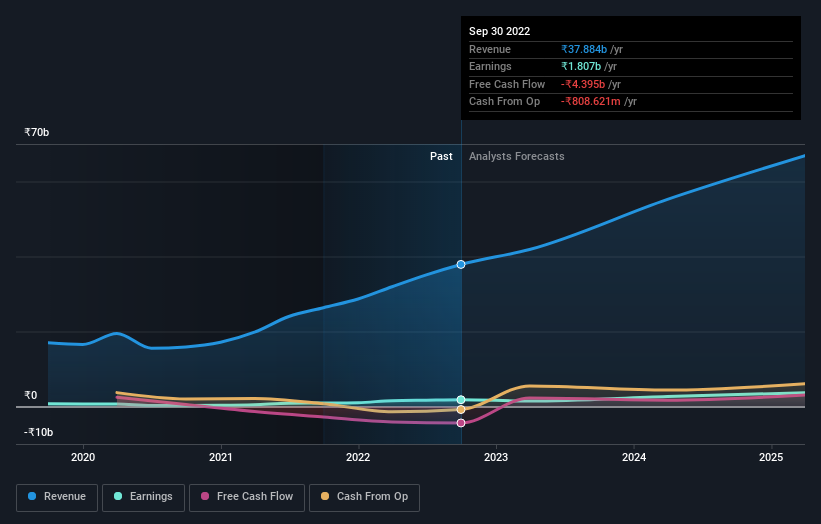Click the 2021 x-axis label
This screenshot has width=821, height=524.
tap(221, 457)
